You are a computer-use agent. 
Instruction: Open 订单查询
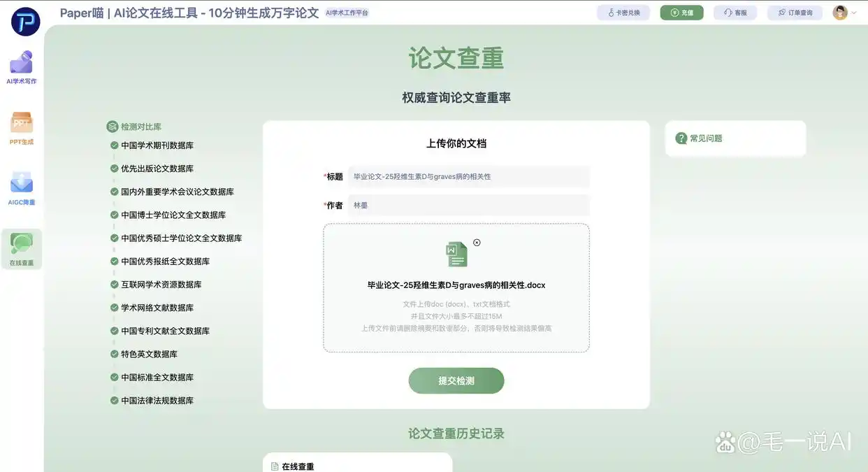795,12
